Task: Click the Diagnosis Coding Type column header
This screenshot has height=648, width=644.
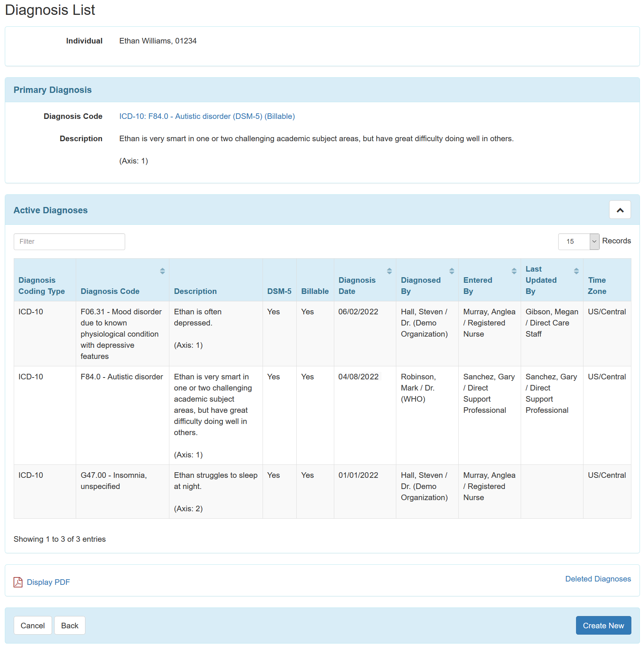Action: 42,285
